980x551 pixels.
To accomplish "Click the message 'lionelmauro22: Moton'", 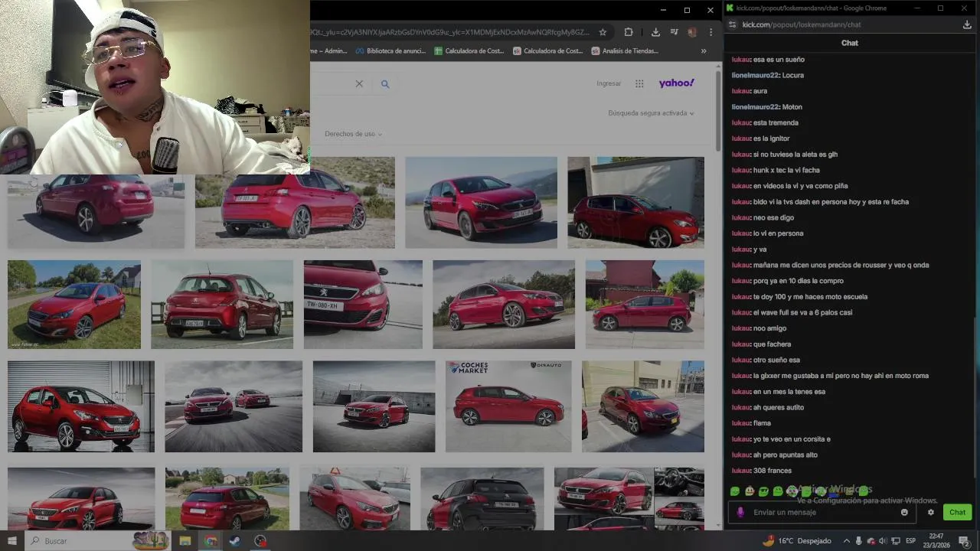I will click(767, 107).
